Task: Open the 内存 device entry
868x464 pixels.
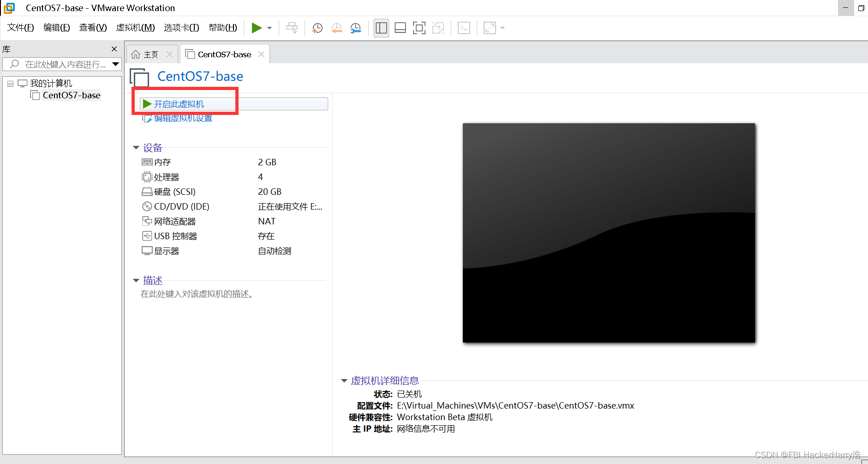Action: pyautogui.click(x=162, y=162)
